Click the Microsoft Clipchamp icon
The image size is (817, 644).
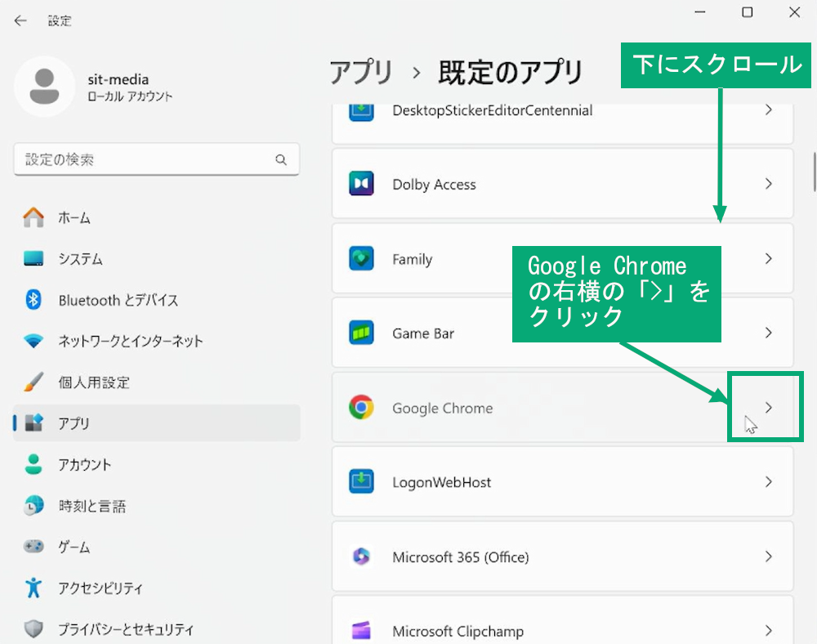[361, 630]
